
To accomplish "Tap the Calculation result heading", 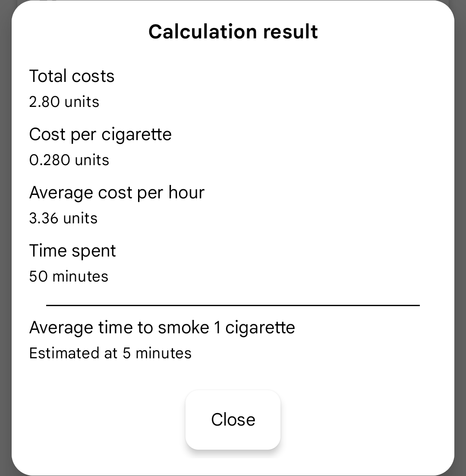I will (x=233, y=32).
